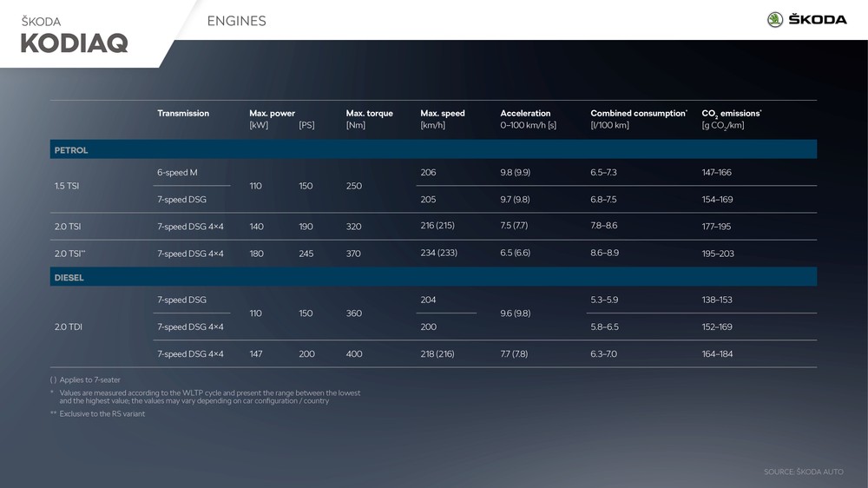The height and width of the screenshot is (488, 868).
Task: Click the 234 (233) max speed value
Action: [x=437, y=254]
